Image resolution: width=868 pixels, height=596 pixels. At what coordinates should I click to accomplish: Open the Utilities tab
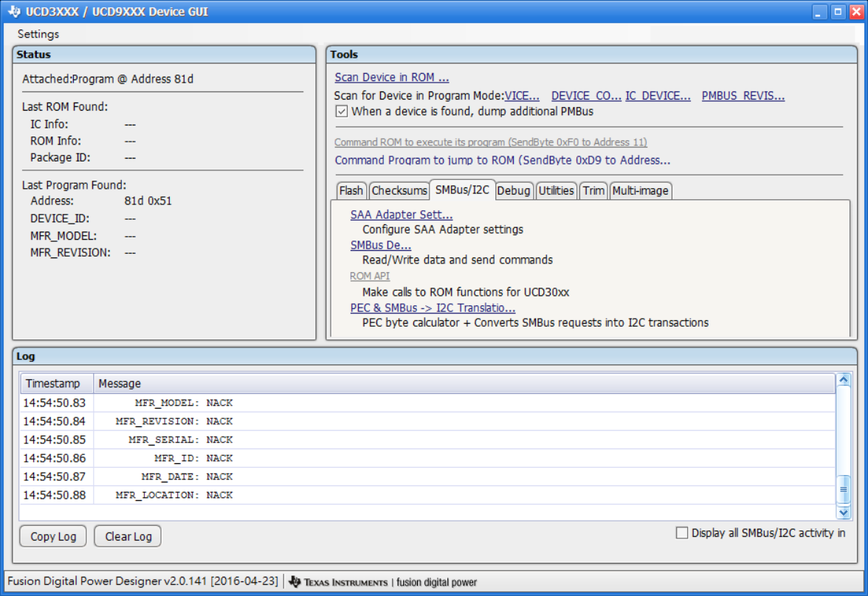tap(556, 190)
